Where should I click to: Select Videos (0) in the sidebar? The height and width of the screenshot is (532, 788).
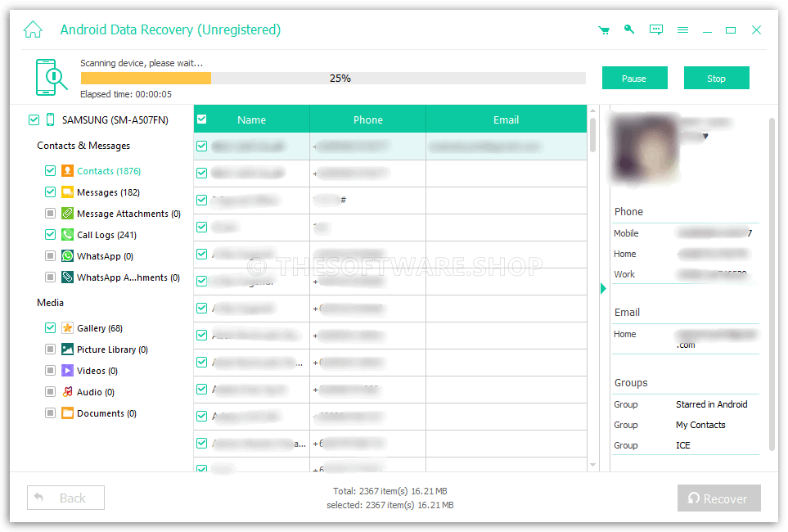97,371
